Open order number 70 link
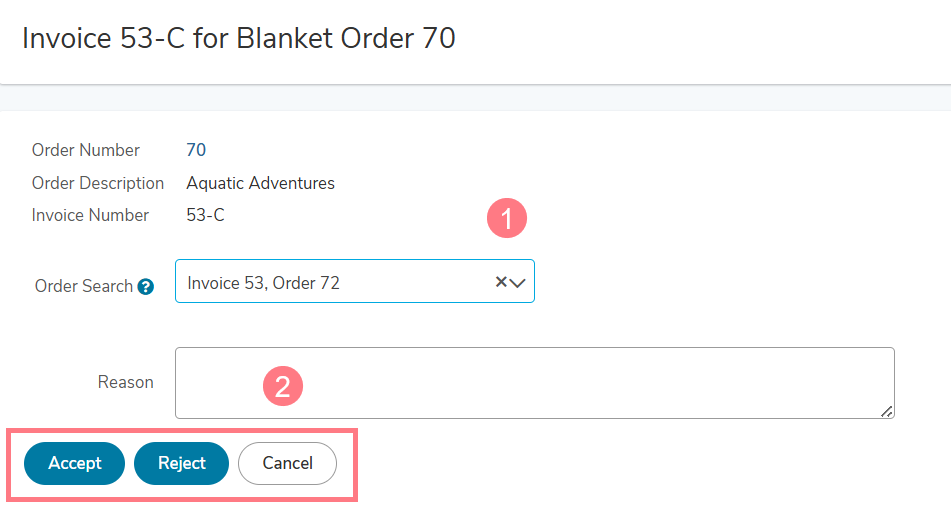Screen dimensions: 951x525 tap(196, 150)
